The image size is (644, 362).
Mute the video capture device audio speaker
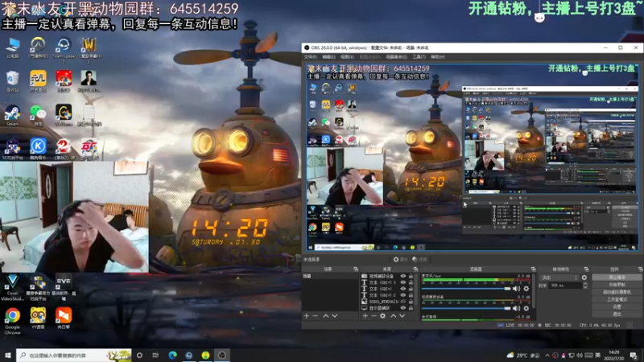516,308
